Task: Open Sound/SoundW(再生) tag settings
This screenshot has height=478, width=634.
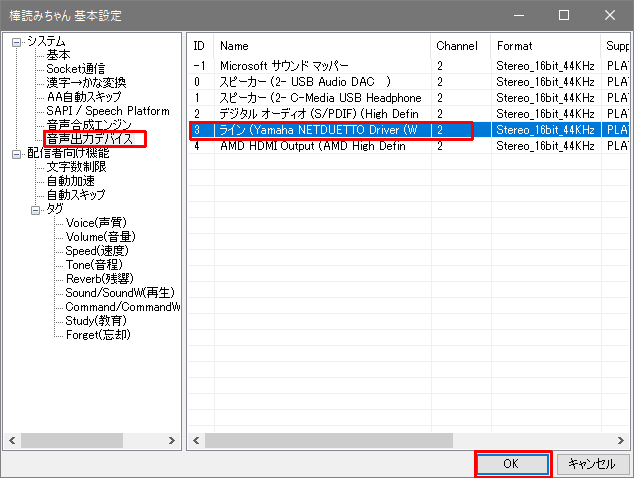Action: (x=120, y=293)
